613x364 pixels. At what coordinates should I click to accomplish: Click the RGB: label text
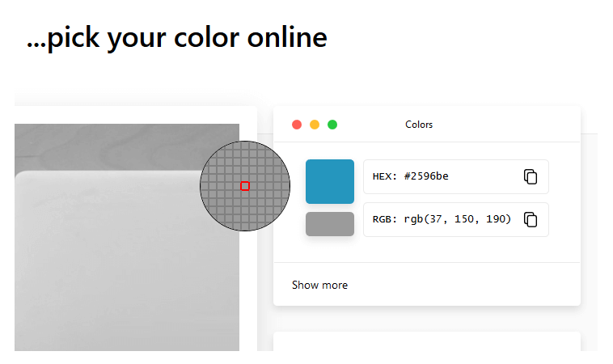tap(385, 219)
